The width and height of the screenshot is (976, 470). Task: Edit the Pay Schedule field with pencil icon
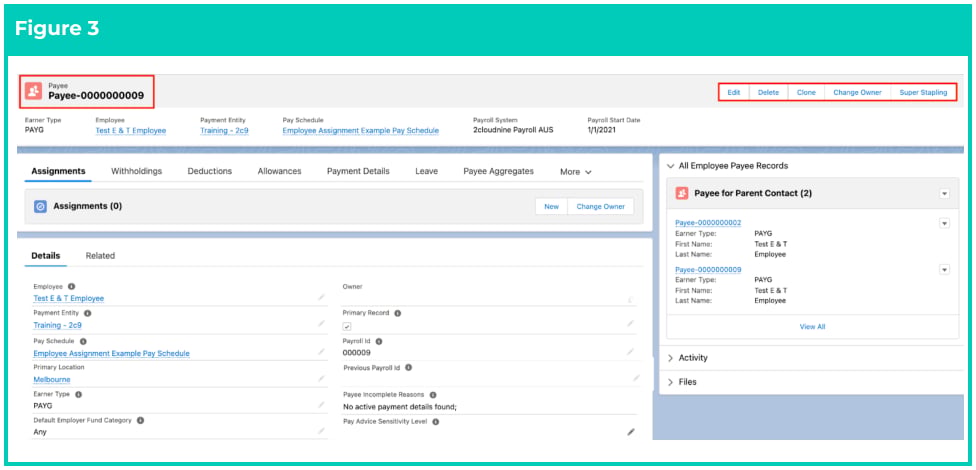point(321,352)
